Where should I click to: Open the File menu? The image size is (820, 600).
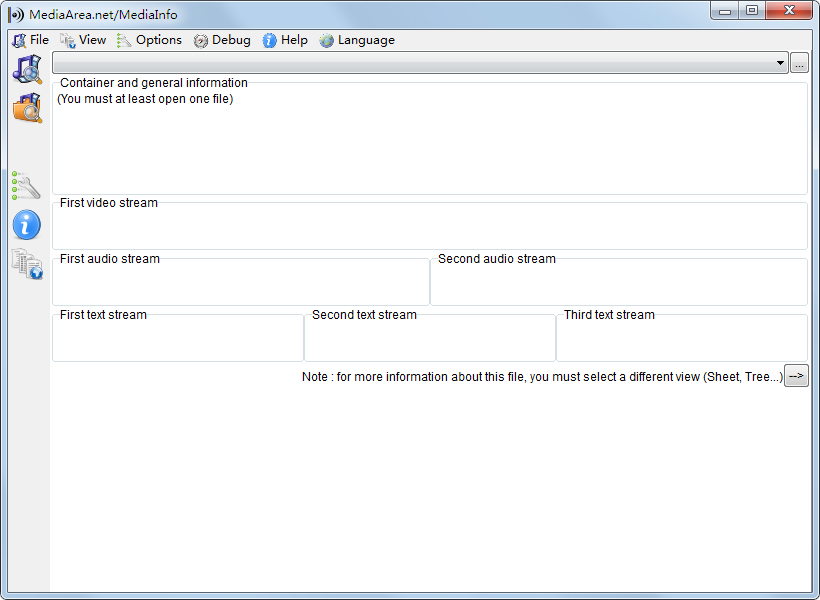click(x=30, y=40)
